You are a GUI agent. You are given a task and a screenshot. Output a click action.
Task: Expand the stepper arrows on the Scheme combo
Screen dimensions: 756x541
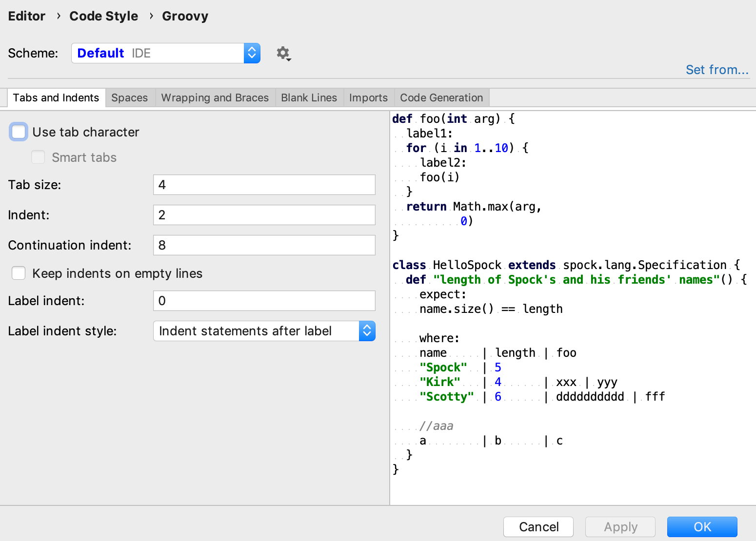pyautogui.click(x=252, y=53)
